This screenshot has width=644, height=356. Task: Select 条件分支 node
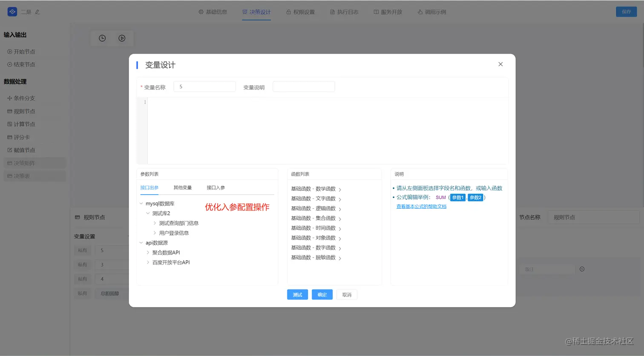click(x=21, y=98)
